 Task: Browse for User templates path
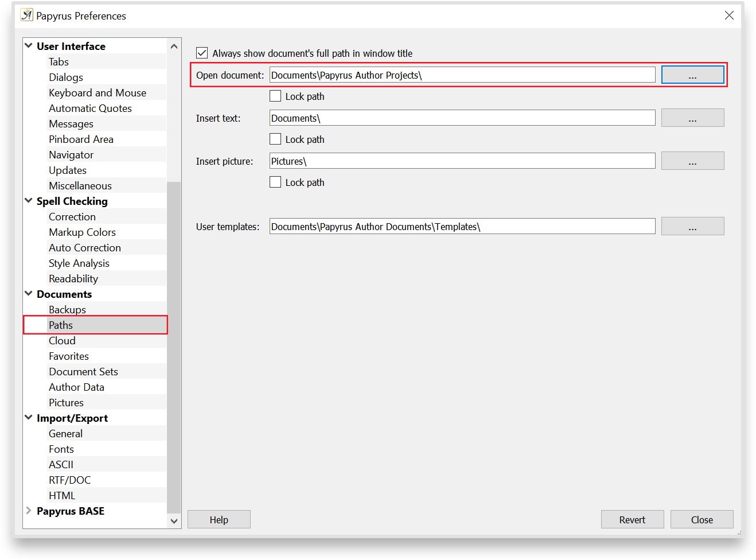click(692, 226)
